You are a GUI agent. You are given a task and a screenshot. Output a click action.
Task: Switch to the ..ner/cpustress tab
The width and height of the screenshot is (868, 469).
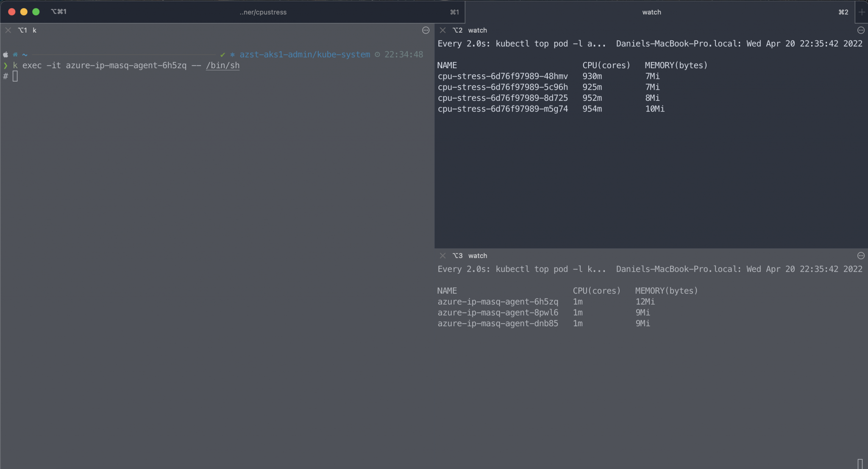coord(263,12)
